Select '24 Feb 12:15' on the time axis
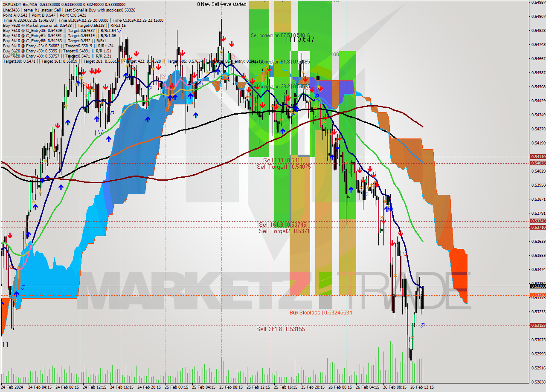 click(94, 387)
